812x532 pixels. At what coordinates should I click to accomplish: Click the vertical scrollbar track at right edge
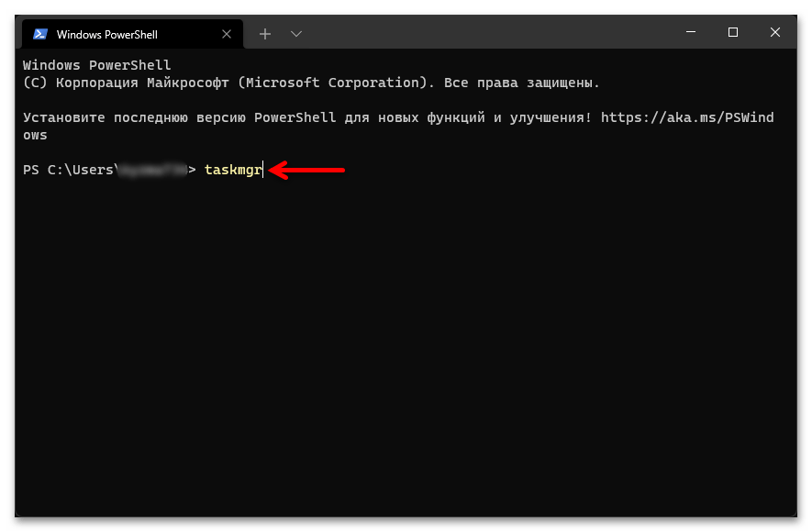coord(792,275)
